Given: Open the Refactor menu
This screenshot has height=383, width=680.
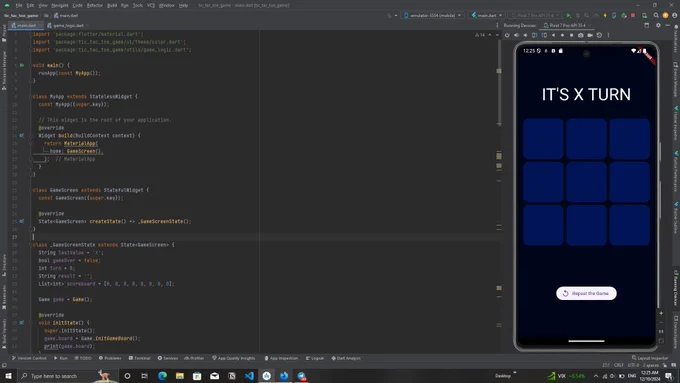Looking at the screenshot, I should coord(95,5).
